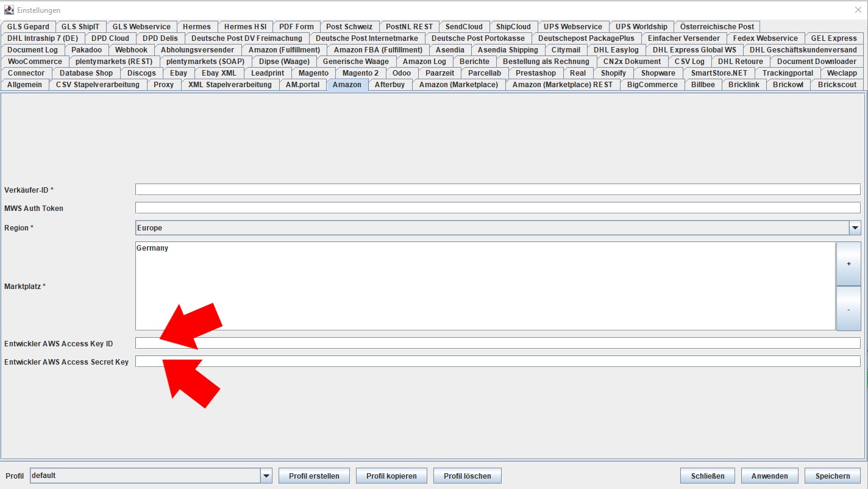Image resolution: width=868 pixels, height=489 pixels.
Task: Open the CSV Log tab
Action: tap(689, 62)
